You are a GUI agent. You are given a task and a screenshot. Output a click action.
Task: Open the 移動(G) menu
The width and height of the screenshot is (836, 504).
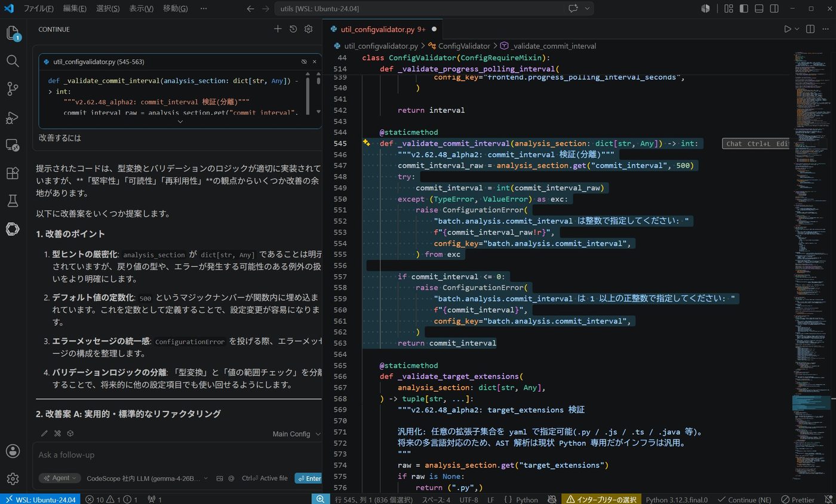[175, 8]
